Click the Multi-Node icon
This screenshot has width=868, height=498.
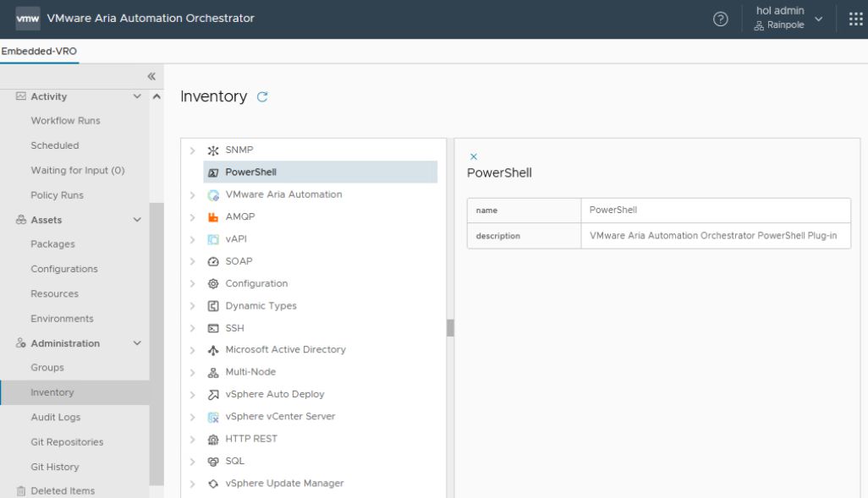[213, 372]
